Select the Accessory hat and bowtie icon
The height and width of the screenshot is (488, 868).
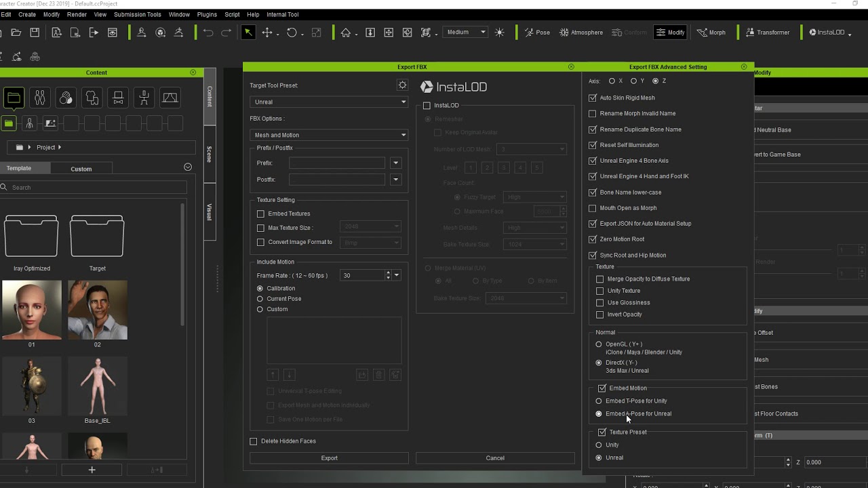pos(118,98)
